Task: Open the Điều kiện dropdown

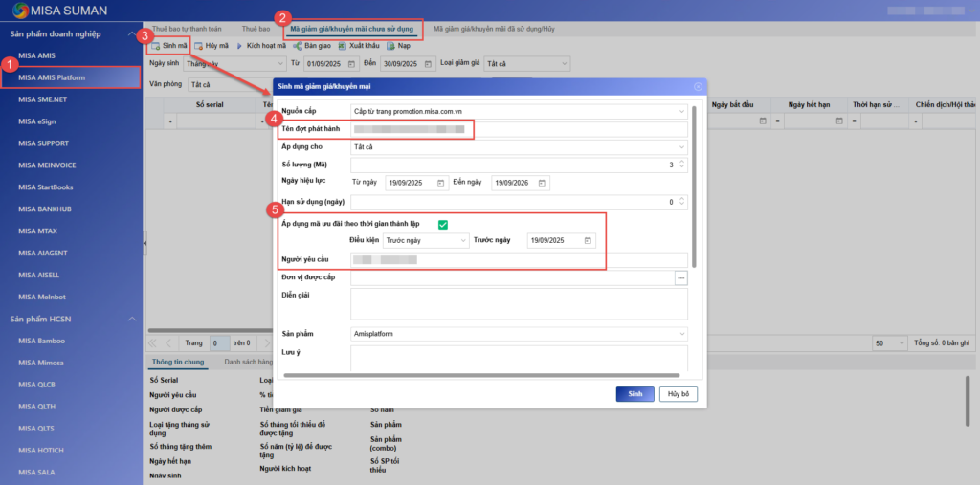Action: tap(462, 240)
